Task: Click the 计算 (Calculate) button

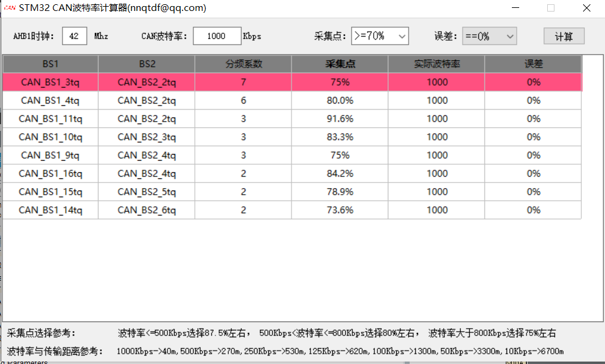Action: coord(563,36)
